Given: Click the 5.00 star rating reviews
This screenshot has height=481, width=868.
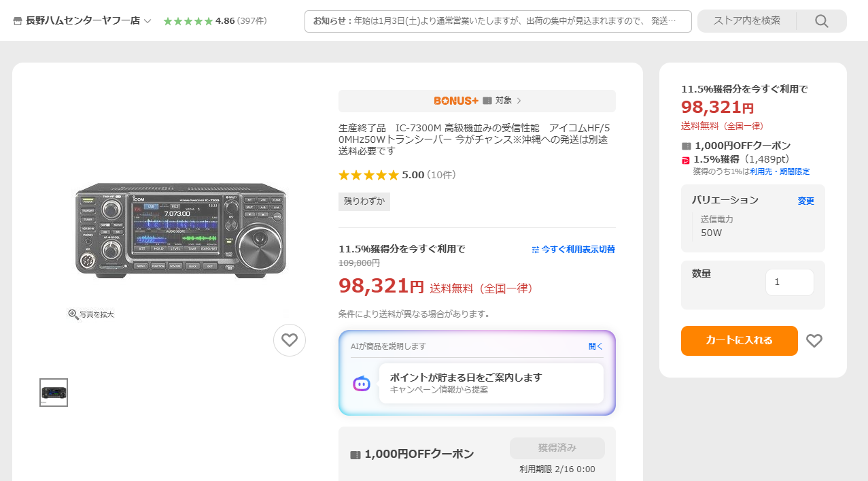Looking at the screenshot, I should [397, 175].
